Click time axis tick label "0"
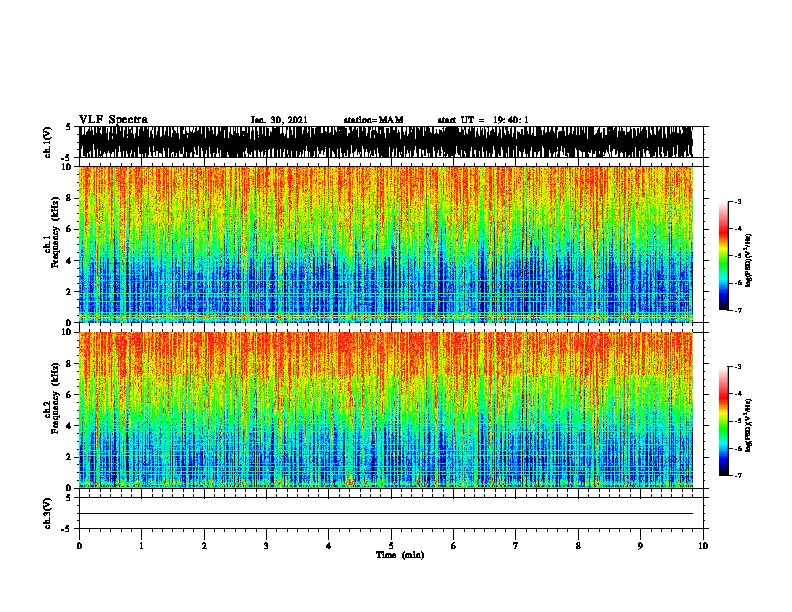Viewport: 792px width, 612px height. click(79, 546)
